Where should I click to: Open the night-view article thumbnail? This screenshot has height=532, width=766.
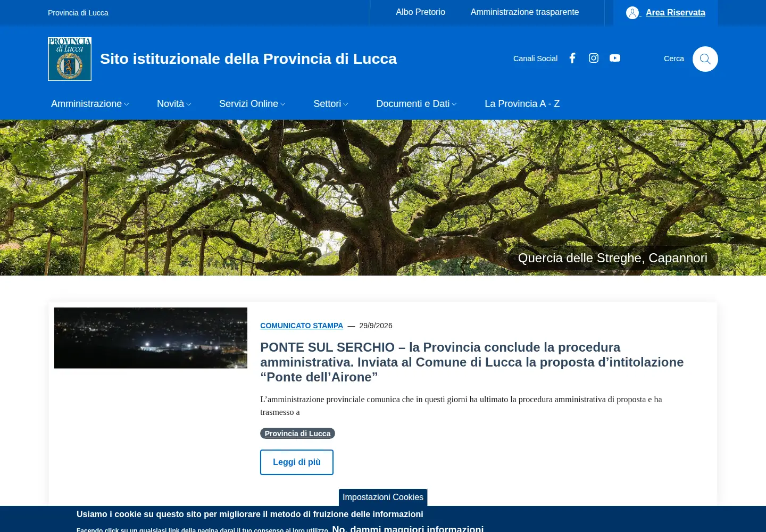click(151, 338)
